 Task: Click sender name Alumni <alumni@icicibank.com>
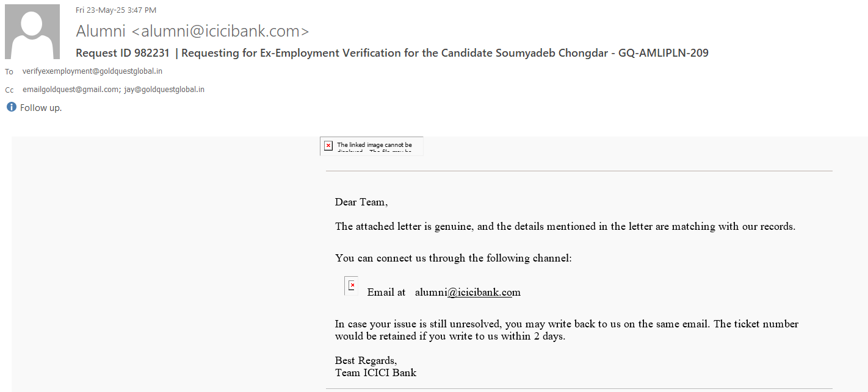(x=192, y=30)
